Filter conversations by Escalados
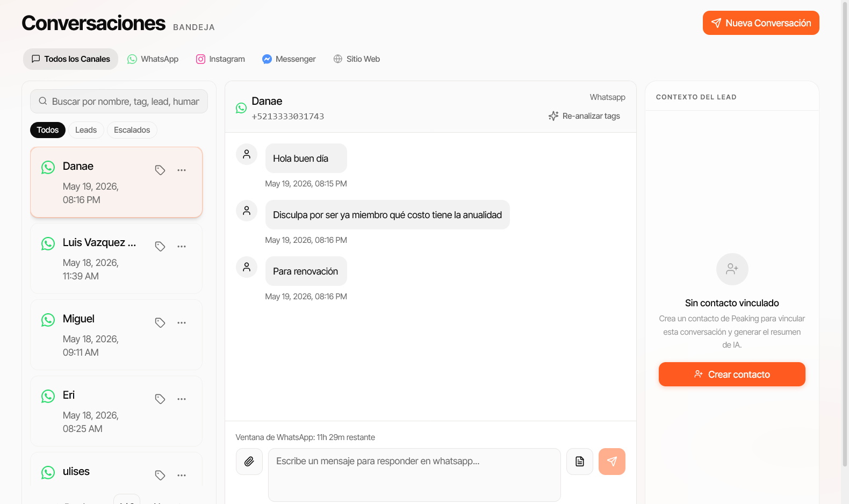849x504 pixels. click(132, 130)
